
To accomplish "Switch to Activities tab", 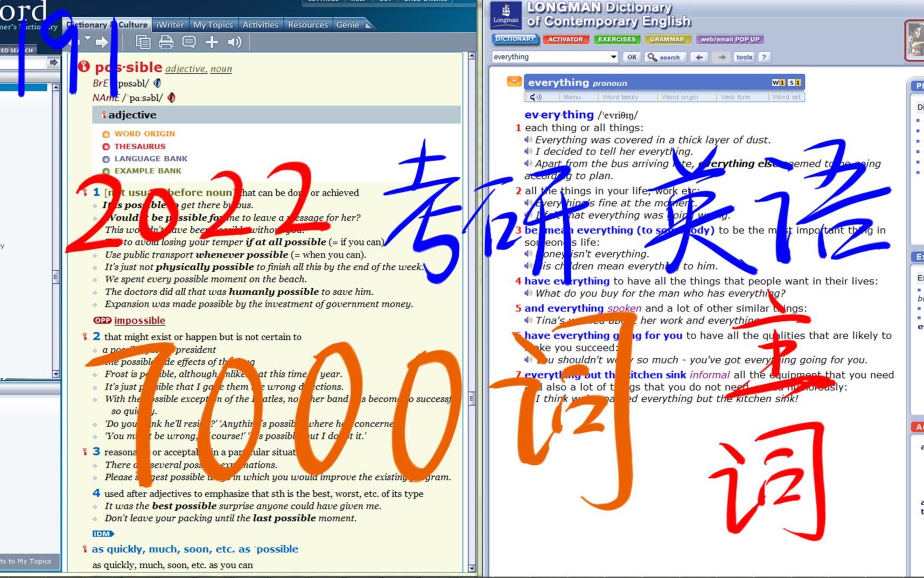I will point(260,25).
